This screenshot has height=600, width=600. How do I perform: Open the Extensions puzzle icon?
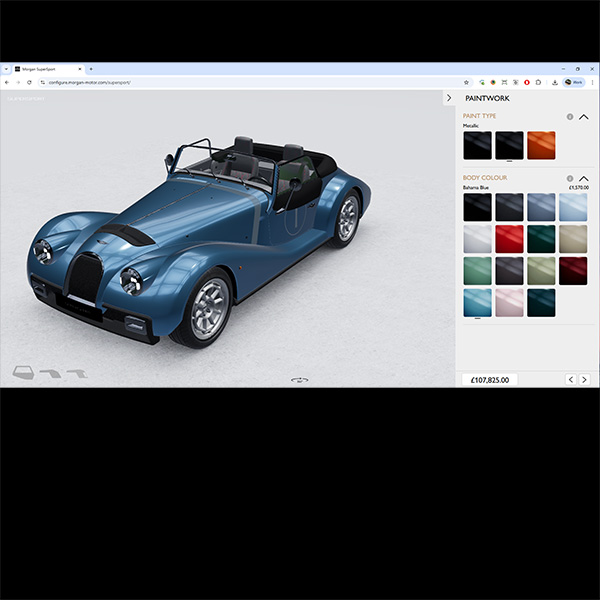pos(538,82)
